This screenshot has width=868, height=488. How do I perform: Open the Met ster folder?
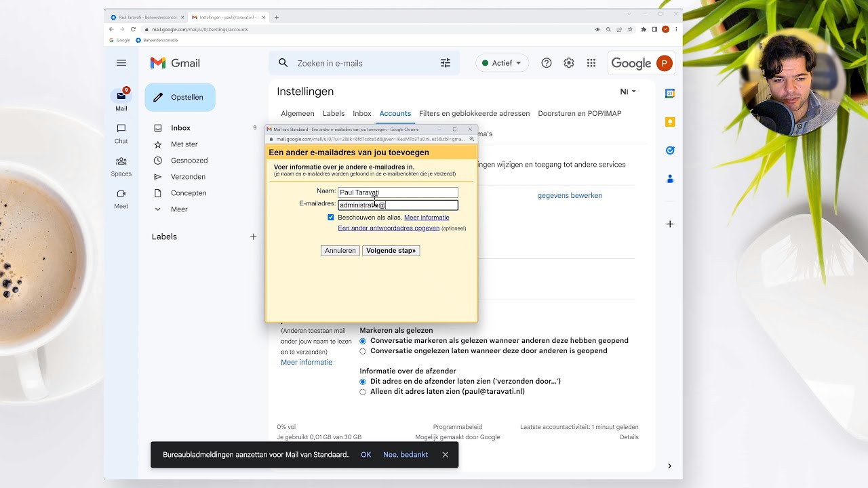pos(184,144)
